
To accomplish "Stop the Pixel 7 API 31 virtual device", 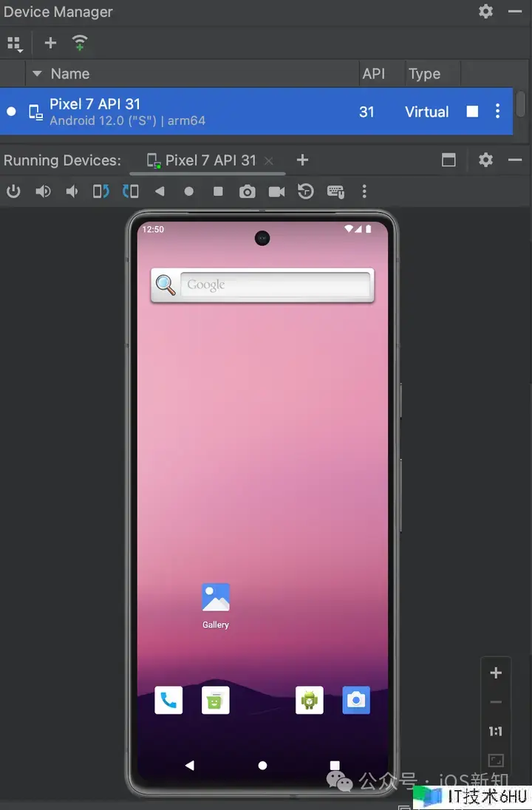I will point(472,112).
